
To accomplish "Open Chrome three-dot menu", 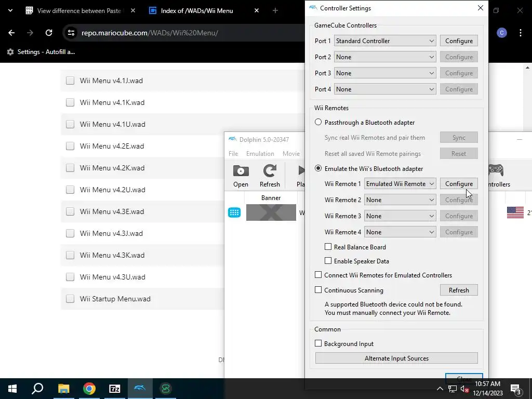I will click(x=520, y=33).
